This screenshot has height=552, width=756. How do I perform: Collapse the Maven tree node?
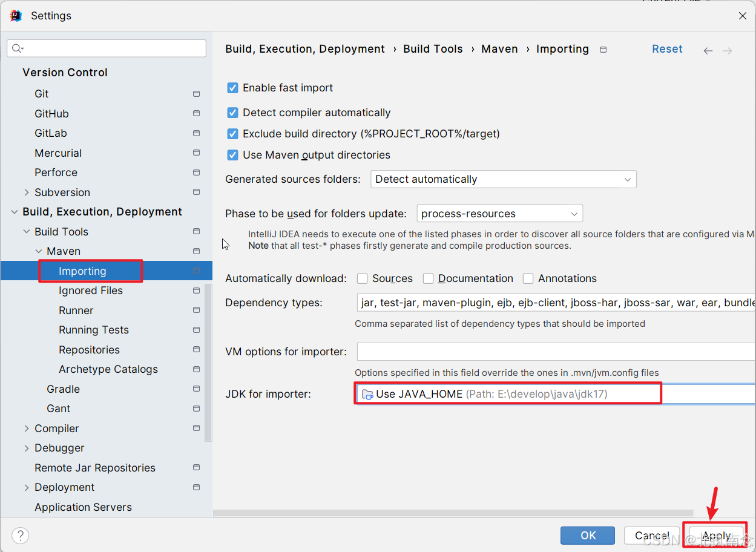(x=39, y=251)
